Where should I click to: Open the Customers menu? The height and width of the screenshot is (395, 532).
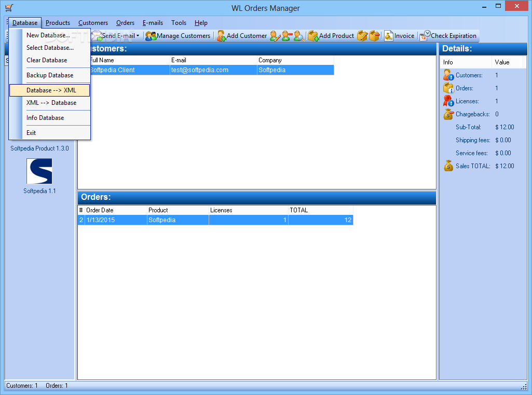[93, 23]
